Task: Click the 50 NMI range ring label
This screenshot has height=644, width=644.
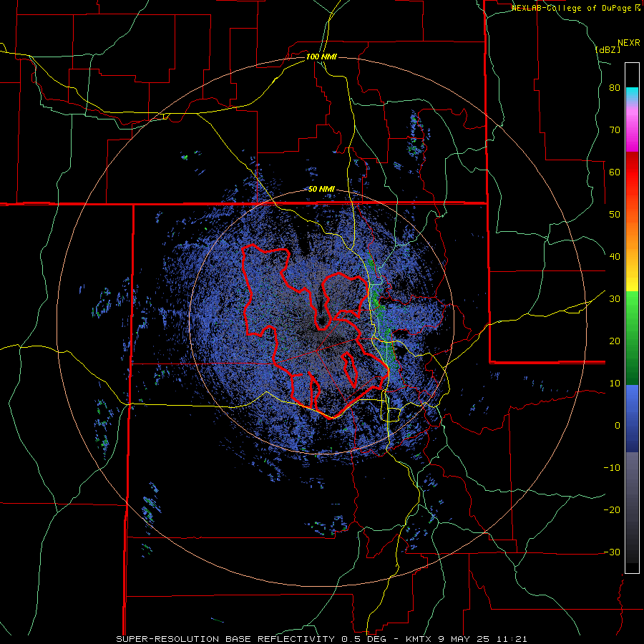Action: coord(321,189)
